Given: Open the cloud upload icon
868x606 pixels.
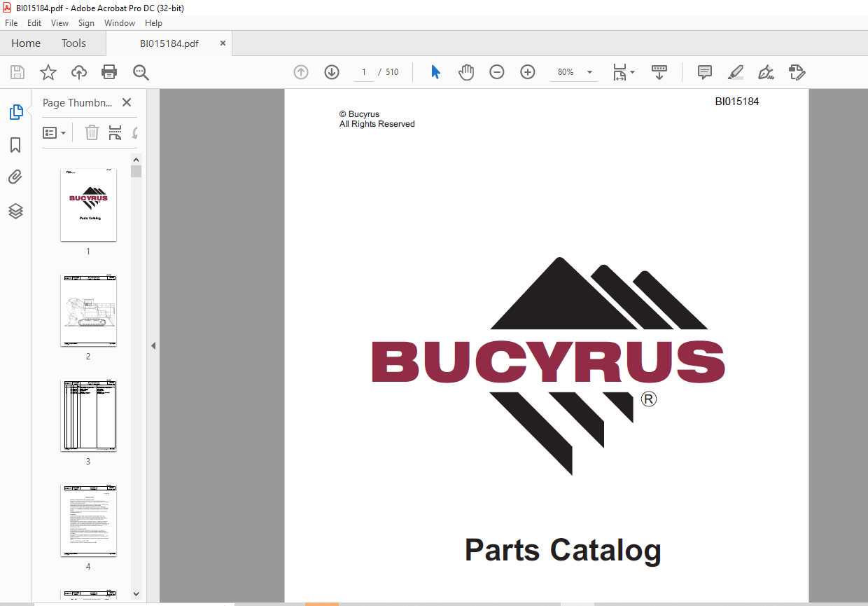Looking at the screenshot, I should (x=79, y=72).
